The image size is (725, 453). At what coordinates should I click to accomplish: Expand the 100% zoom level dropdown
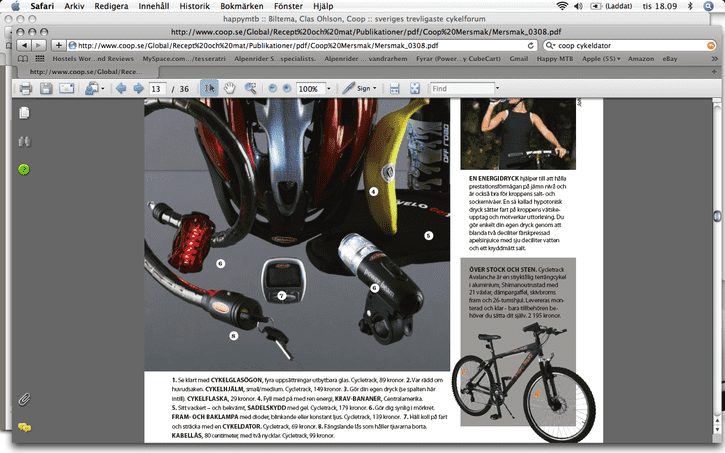tap(327, 89)
